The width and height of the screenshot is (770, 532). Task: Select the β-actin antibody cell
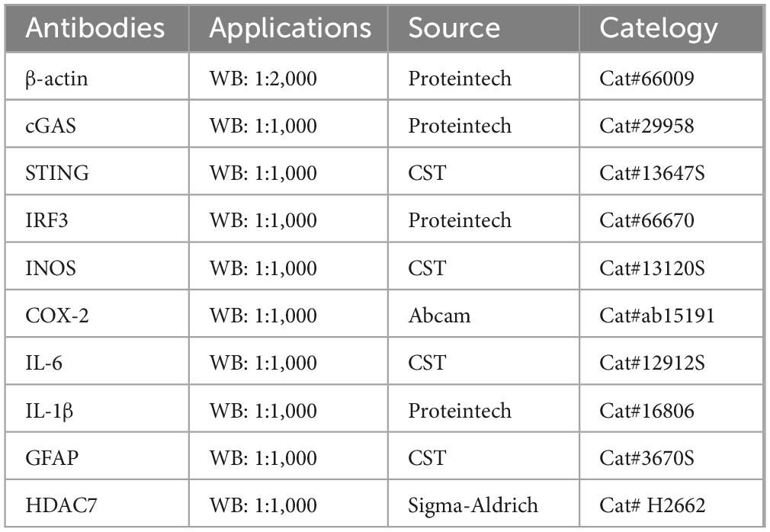pos(56,78)
